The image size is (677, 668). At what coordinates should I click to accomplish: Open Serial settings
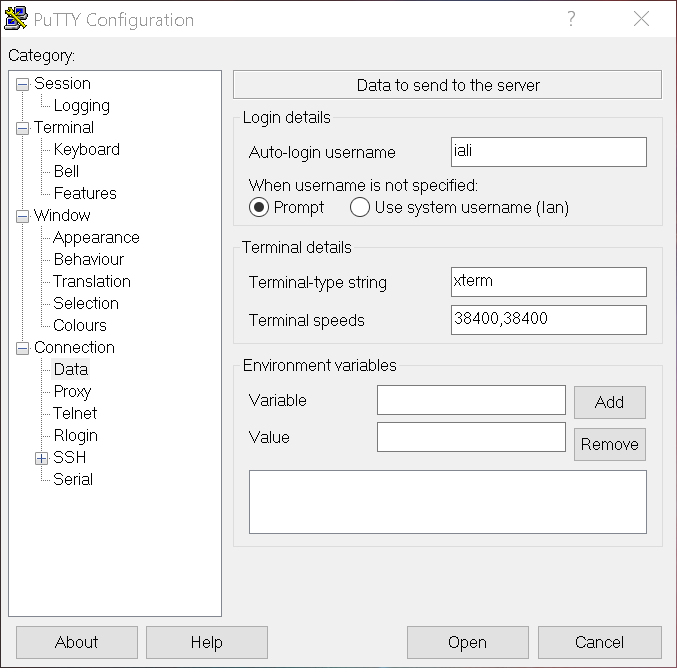point(73,479)
